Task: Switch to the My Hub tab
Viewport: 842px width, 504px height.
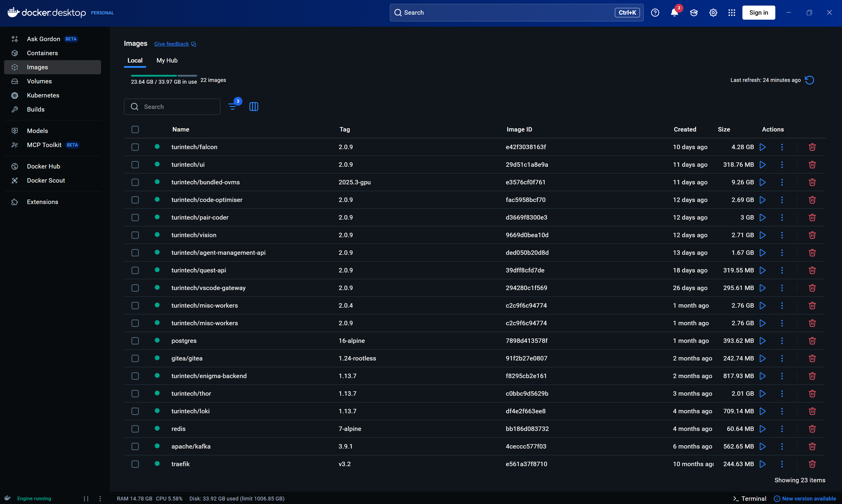Action: pos(167,60)
